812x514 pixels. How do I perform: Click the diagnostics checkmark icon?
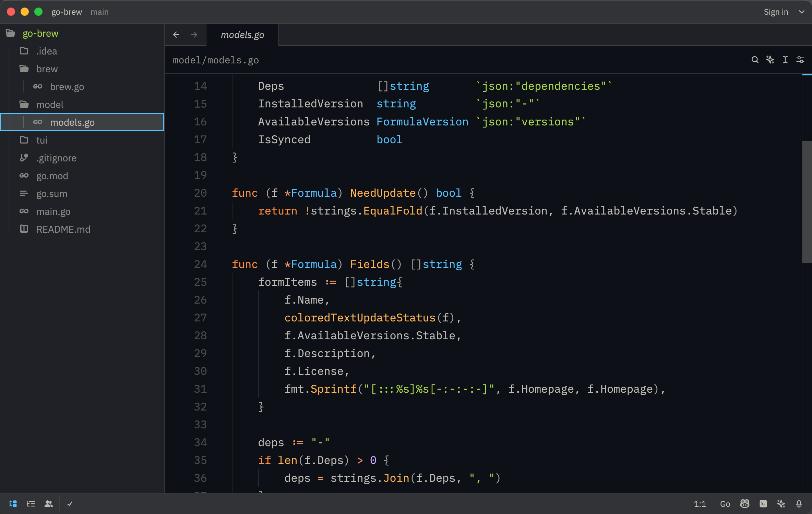(70, 503)
